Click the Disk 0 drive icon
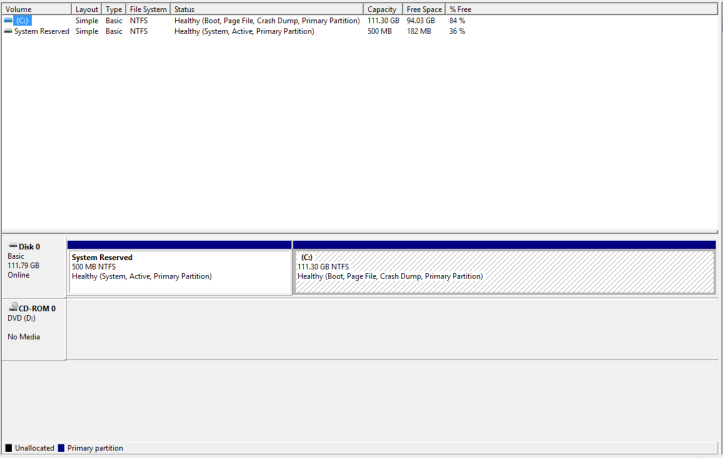The height and width of the screenshot is (458, 723). point(13,246)
